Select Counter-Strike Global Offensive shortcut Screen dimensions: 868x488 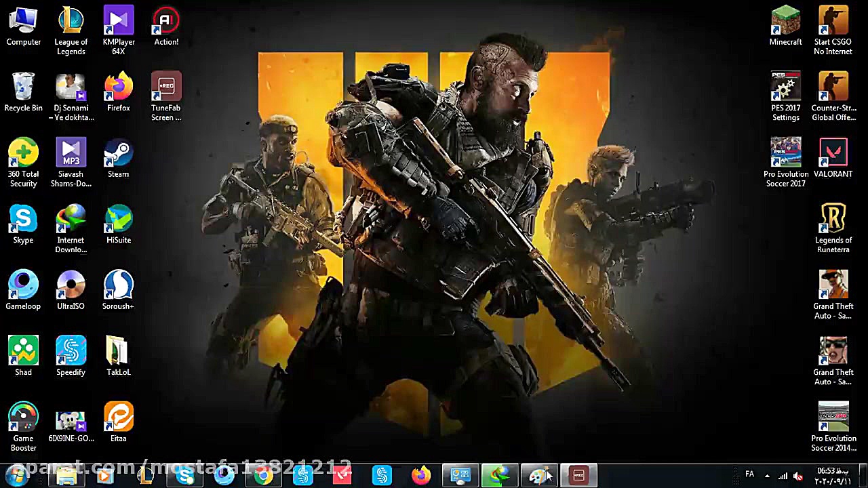point(833,97)
